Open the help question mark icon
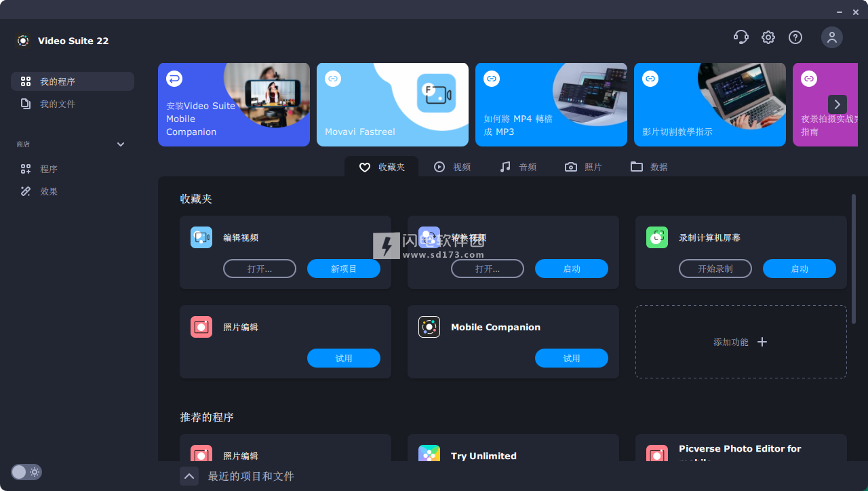 [795, 37]
